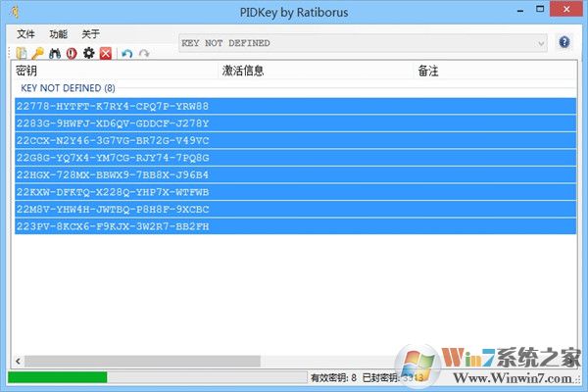
Task: Open settings with the gear icon
Action: tap(89, 53)
